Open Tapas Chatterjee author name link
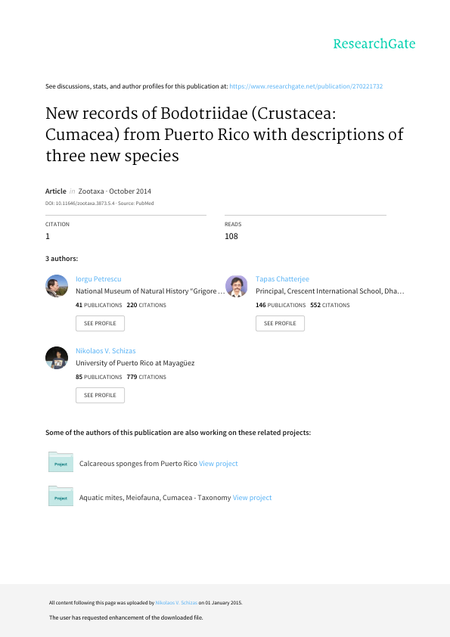450x637 pixels. [x=282, y=279]
